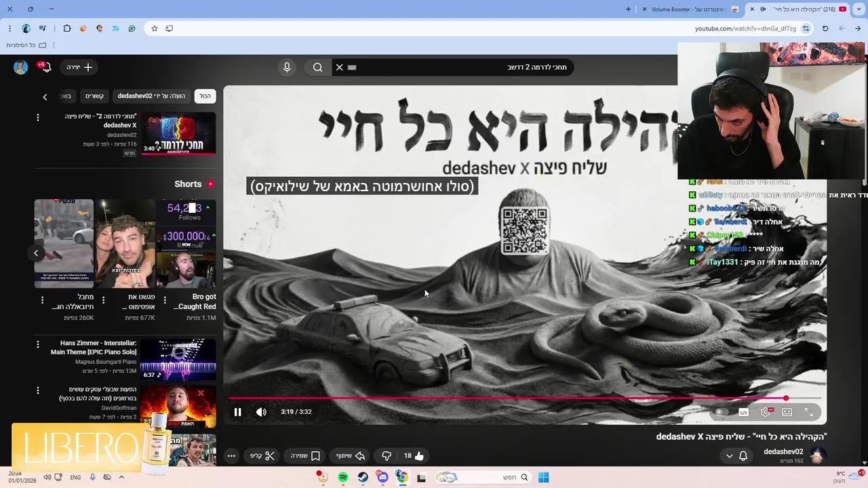Open Windows Start menu
The height and width of the screenshot is (488, 868).
click(543, 478)
